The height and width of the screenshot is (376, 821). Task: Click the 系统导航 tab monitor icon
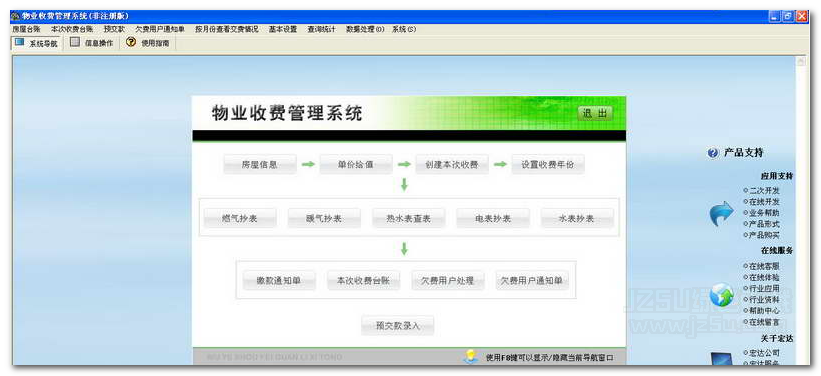tap(19, 42)
